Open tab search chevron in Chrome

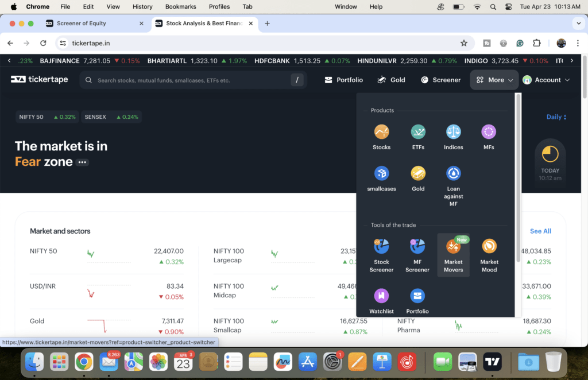pyautogui.click(x=578, y=23)
